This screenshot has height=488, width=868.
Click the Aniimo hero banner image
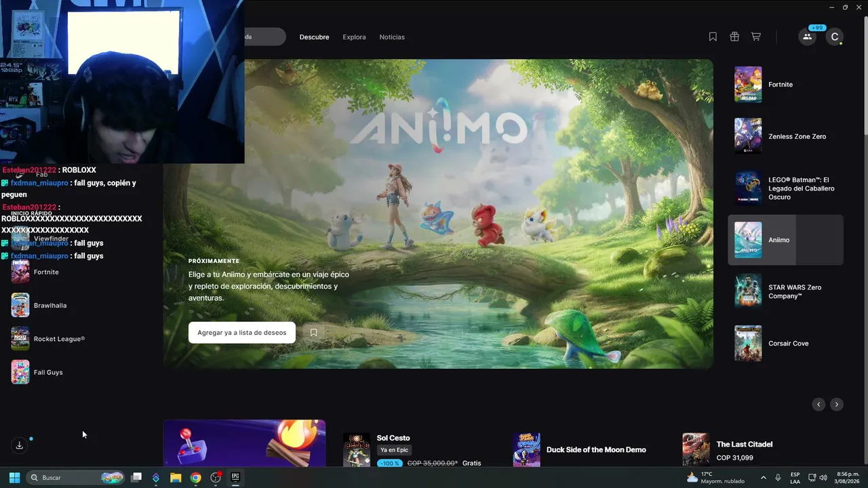tap(438, 213)
